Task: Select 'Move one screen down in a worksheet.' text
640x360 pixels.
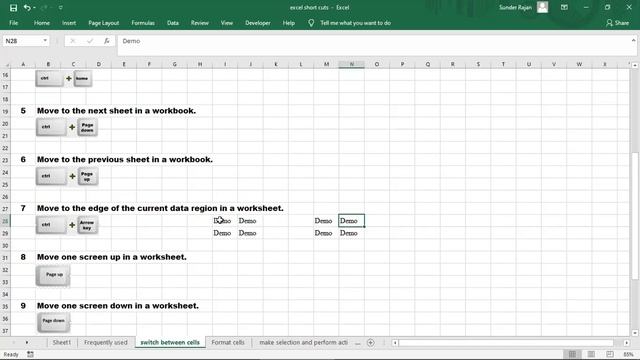Action: 118,306
